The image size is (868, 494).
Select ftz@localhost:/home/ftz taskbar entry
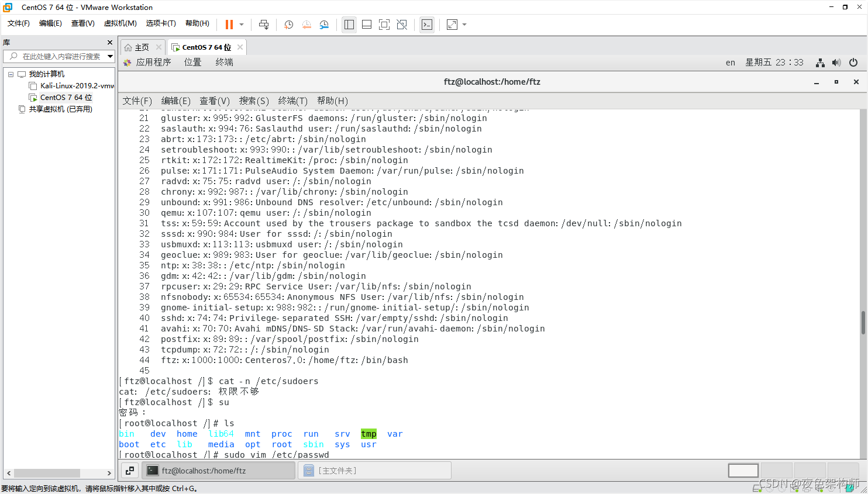coord(219,471)
